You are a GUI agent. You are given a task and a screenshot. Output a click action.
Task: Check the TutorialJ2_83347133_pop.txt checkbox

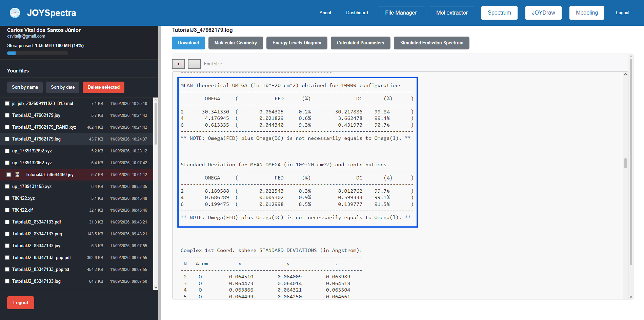(x=7, y=270)
